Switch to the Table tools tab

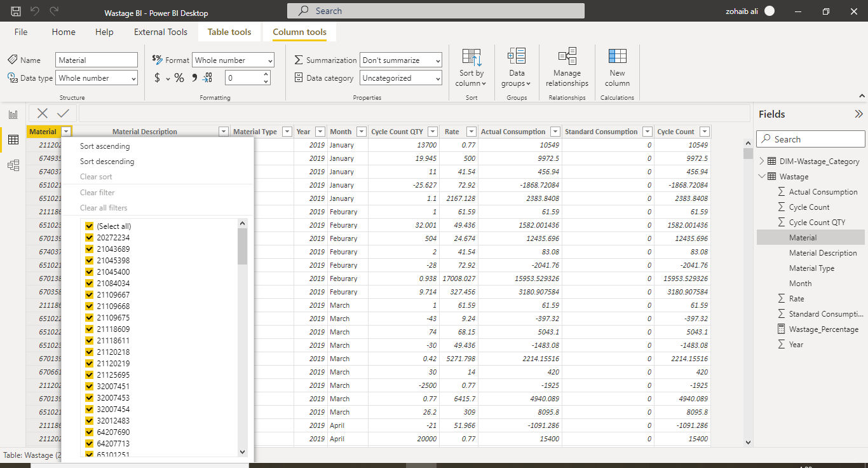[x=229, y=32]
